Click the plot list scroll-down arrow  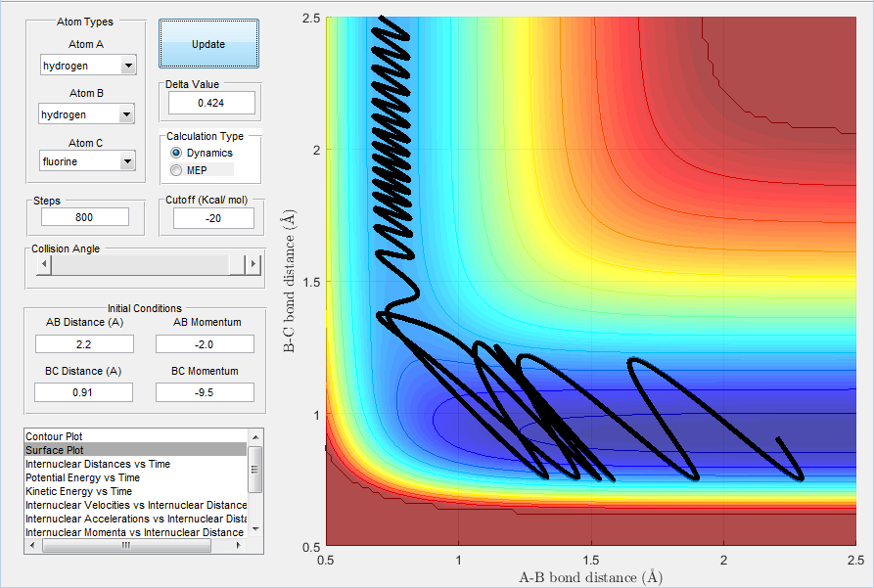pyautogui.click(x=254, y=529)
